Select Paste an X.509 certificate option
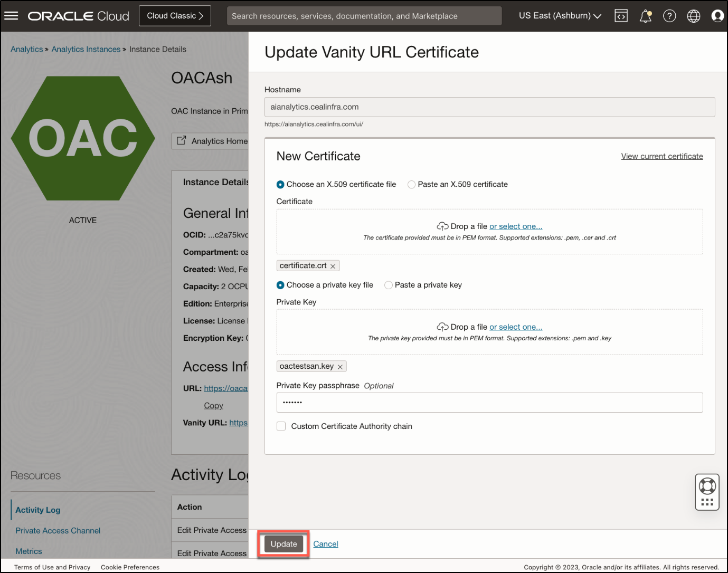Viewport: 728px width, 573px height. 411,184
